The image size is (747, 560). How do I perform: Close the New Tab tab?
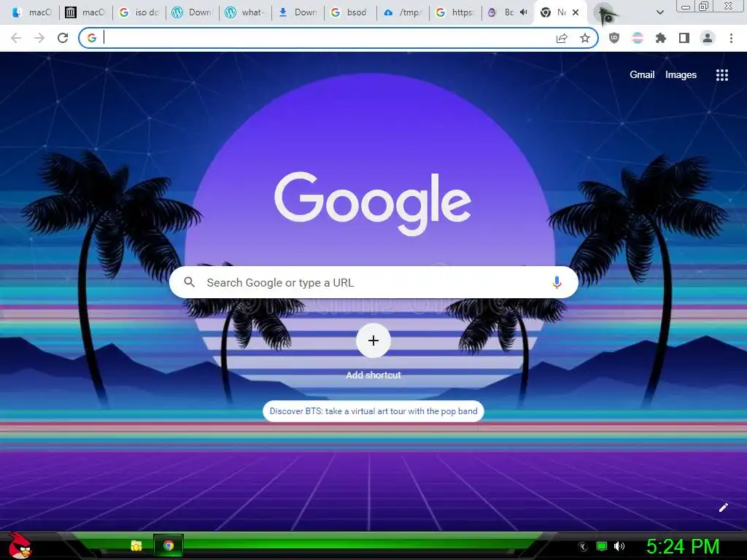coord(576,12)
